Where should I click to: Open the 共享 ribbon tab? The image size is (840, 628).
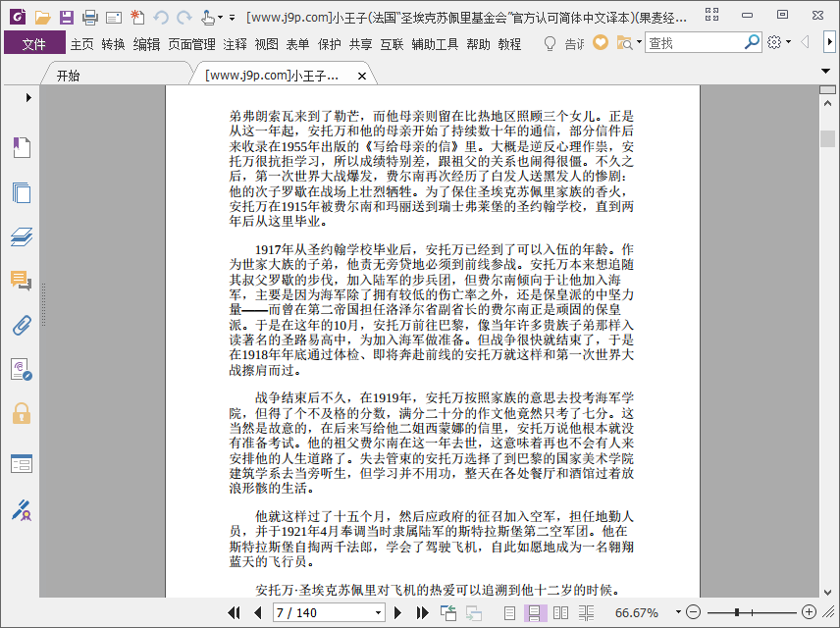coord(360,44)
